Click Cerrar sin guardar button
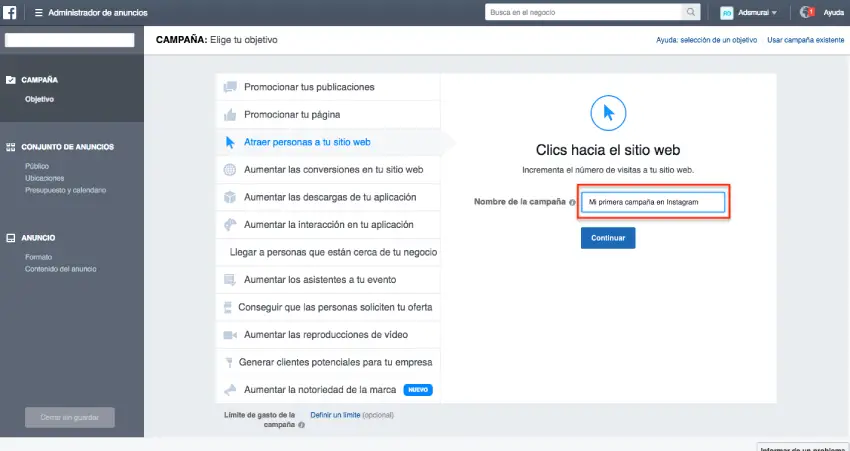850x451 pixels. point(69,417)
